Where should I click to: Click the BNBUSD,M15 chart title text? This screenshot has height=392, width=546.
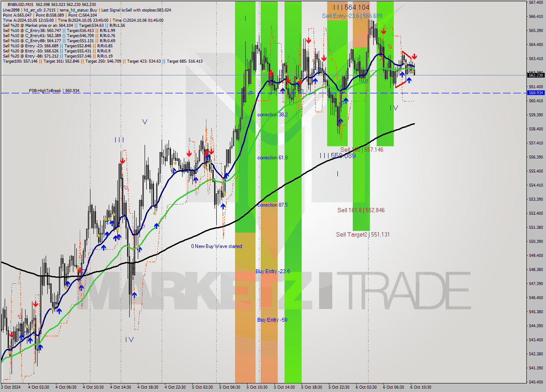[x=21, y=4]
